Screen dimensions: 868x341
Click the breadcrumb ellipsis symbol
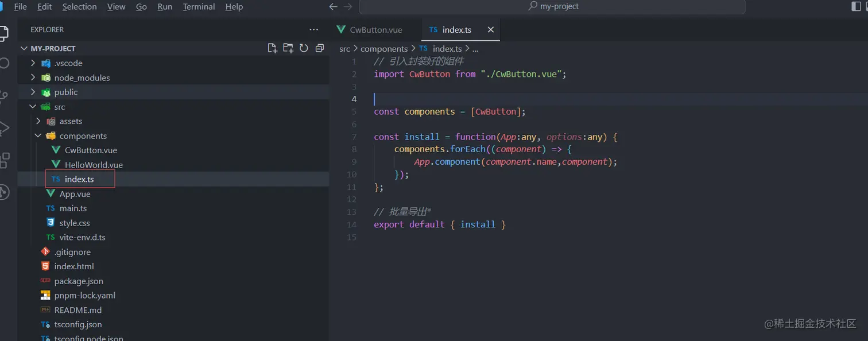click(475, 49)
